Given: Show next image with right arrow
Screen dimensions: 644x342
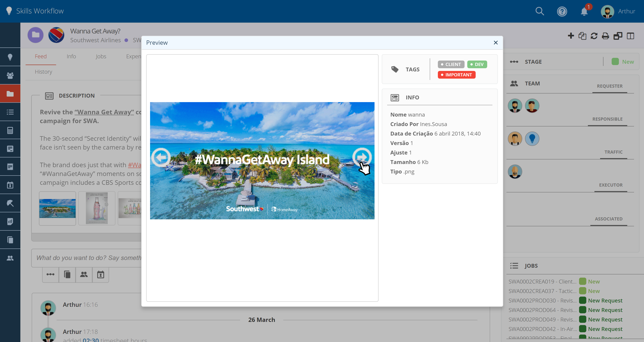Looking at the screenshot, I should [x=362, y=157].
